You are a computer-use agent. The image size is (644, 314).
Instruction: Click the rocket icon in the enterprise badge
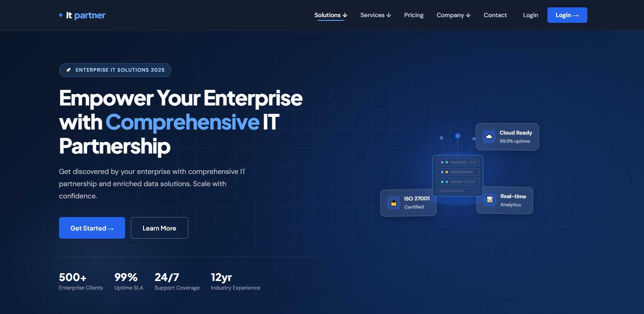68,70
